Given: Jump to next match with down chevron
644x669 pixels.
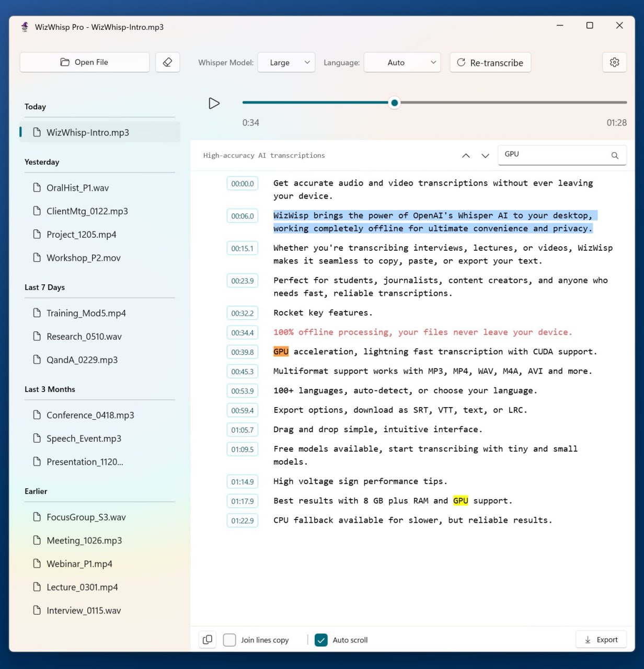Looking at the screenshot, I should click(x=485, y=156).
